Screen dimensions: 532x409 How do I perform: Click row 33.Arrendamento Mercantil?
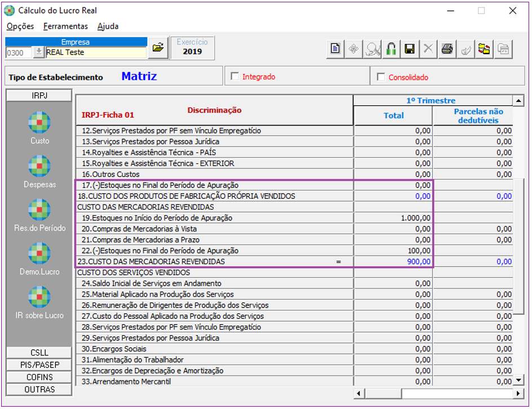pos(214,381)
